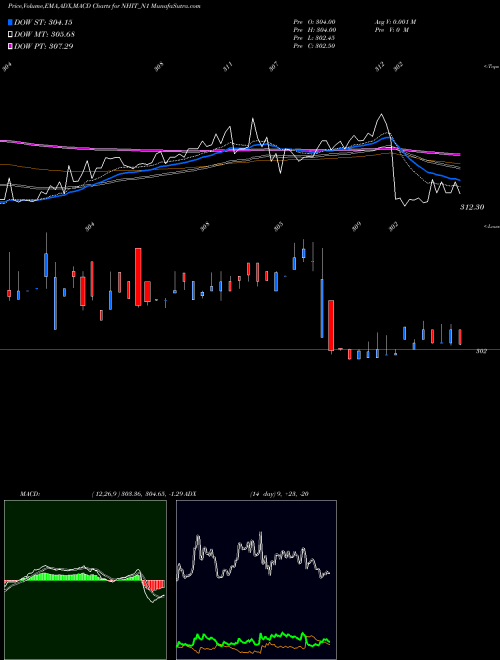Click the '312' top value label

380,67
